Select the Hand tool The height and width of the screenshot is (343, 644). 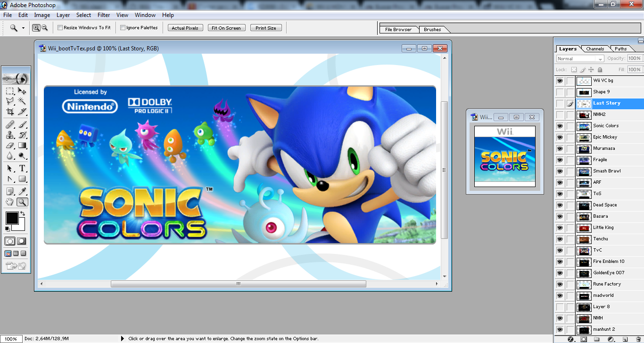tap(10, 202)
